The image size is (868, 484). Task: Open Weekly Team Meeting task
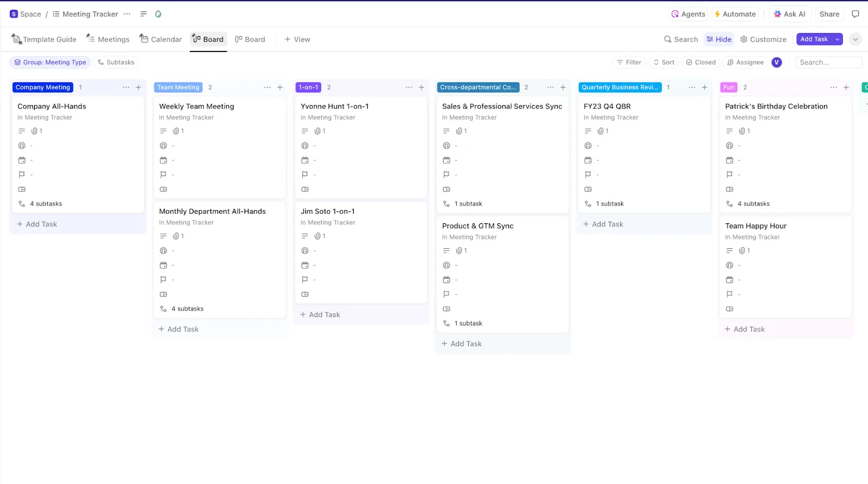coord(196,106)
